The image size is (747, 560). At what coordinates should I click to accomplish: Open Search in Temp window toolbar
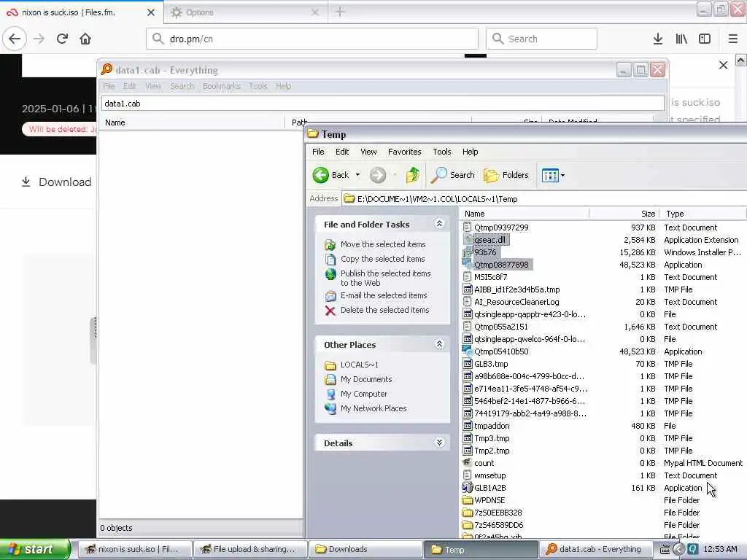[x=452, y=175]
